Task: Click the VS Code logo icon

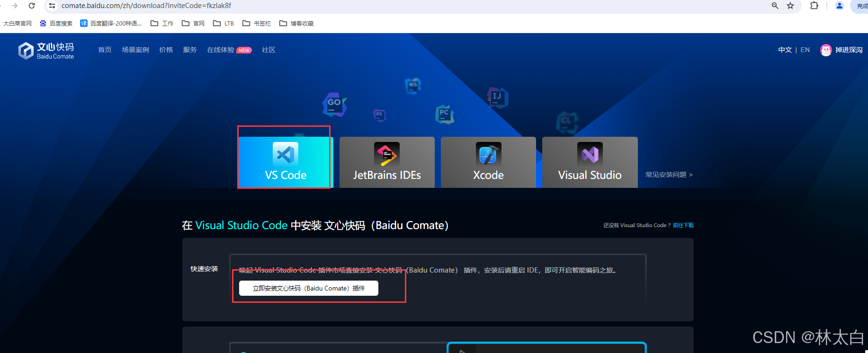Action: 286,154
